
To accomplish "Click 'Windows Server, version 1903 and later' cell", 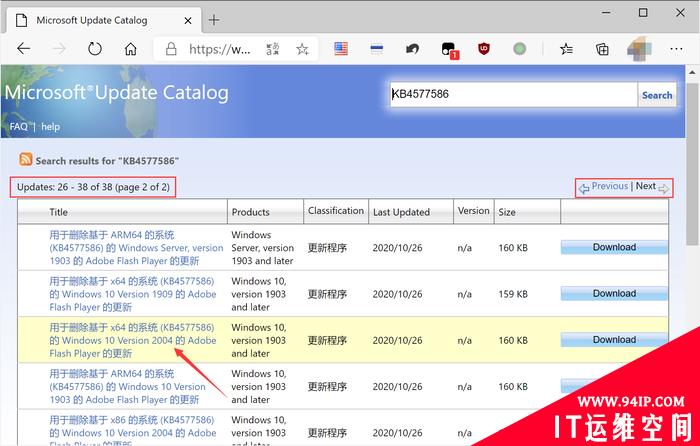I will 262,248.
